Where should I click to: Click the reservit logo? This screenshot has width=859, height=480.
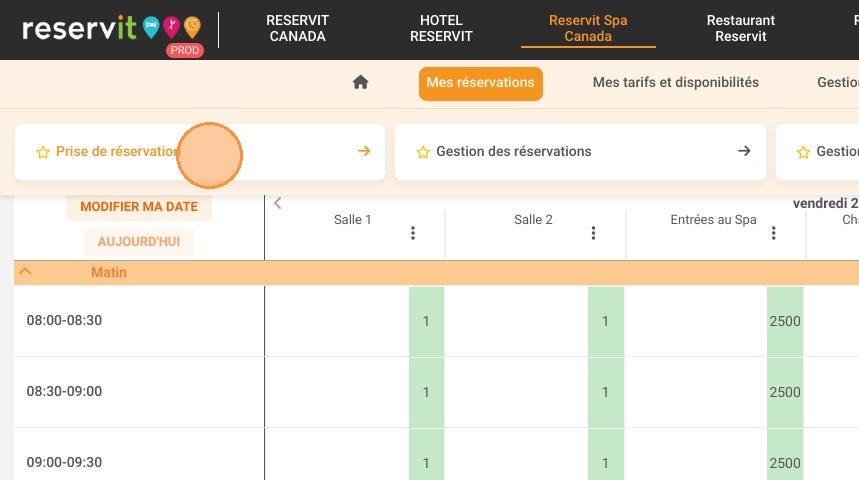(112, 29)
